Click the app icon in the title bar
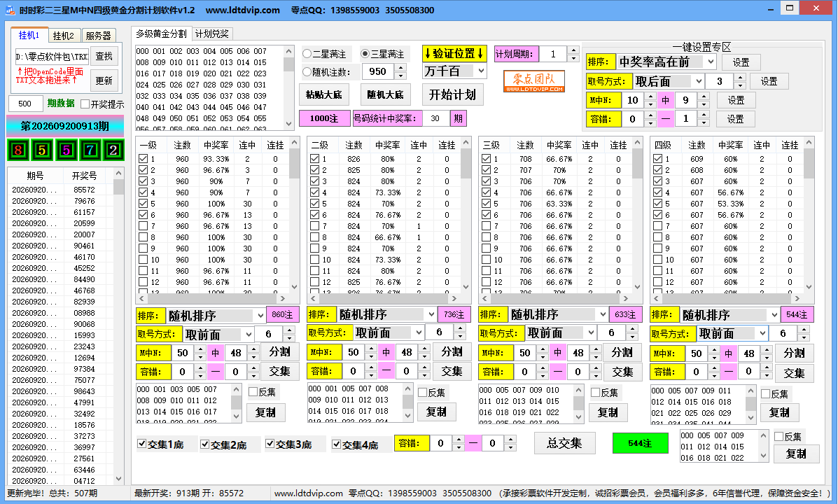 10,10
